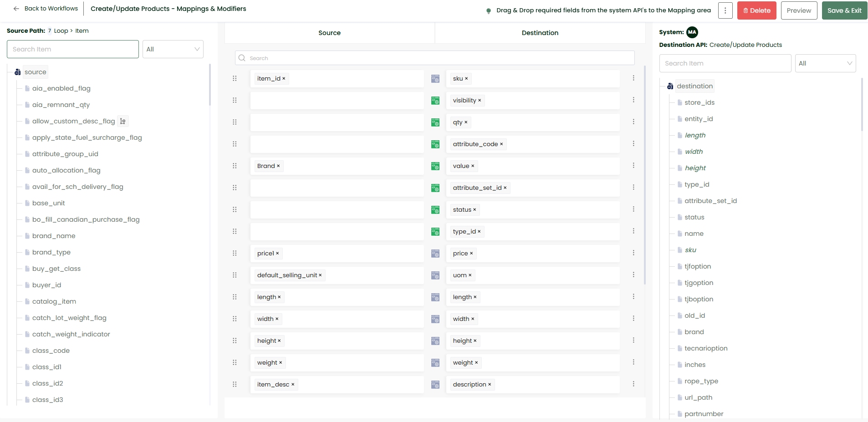Open the modifier icon for attribute_code
Viewport: 868px width, 422px height.
coord(435,144)
